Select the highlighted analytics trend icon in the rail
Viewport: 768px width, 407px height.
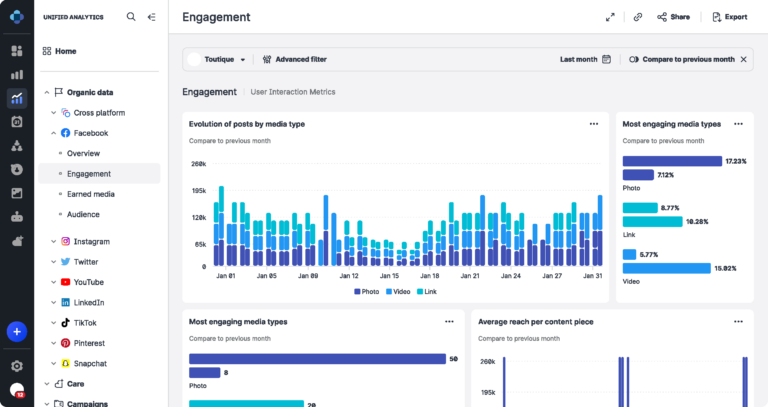click(17, 98)
